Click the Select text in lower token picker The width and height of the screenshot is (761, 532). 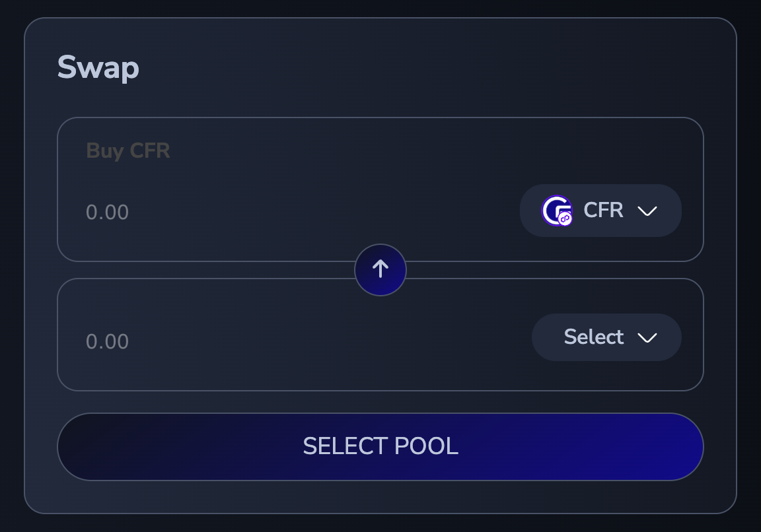pyautogui.click(x=593, y=337)
